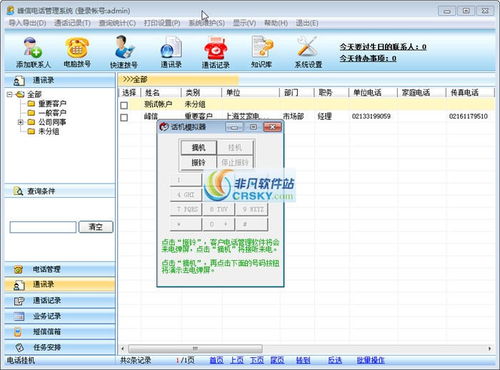Screen dimensions: 500x370
Task: Open the 通讯录 toolbar icon
Action: click(x=171, y=47)
